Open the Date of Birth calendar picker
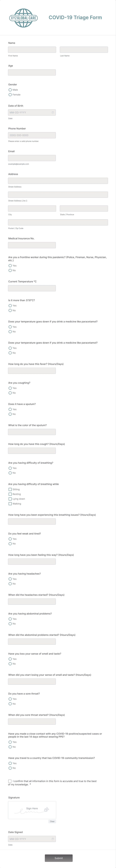The image size is (116, 868). pyautogui.click(x=53, y=112)
